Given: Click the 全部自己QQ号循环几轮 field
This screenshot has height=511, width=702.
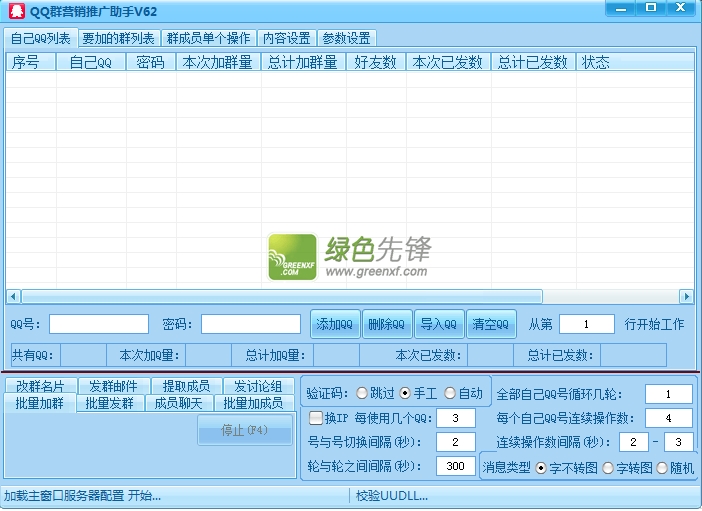Looking at the screenshot, I should 668,394.
